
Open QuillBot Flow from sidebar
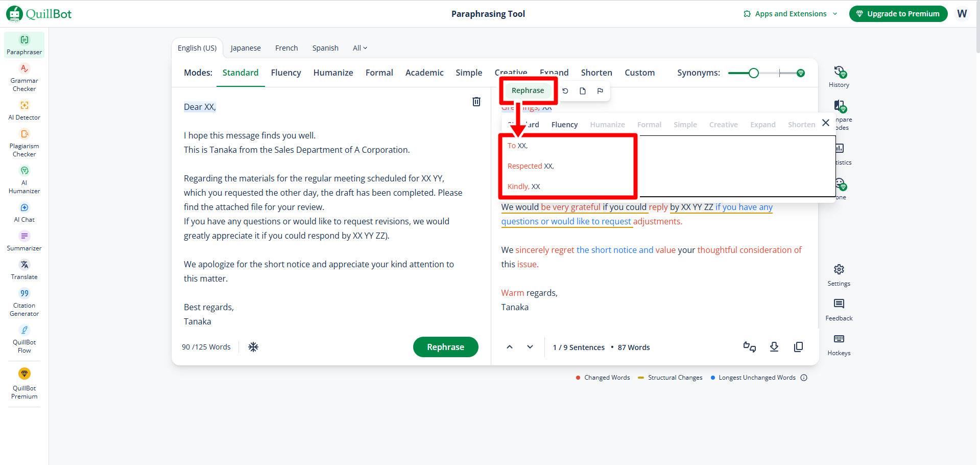coord(24,339)
